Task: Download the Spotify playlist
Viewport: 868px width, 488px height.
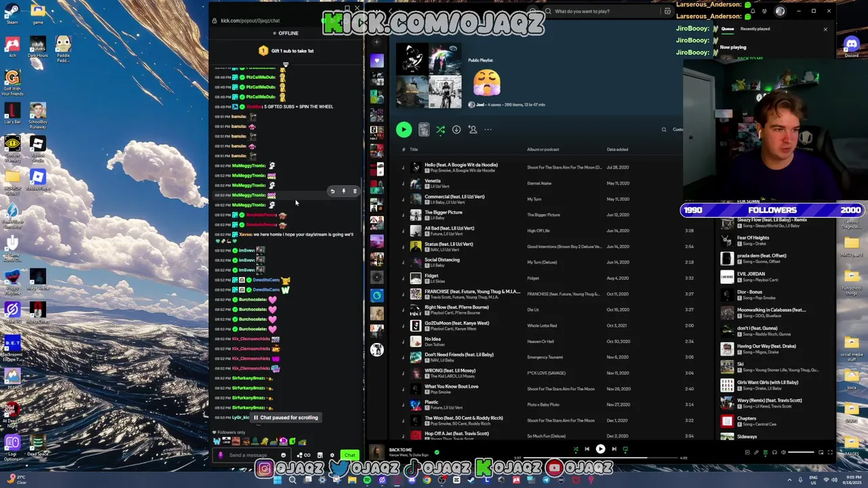Action: (456, 129)
